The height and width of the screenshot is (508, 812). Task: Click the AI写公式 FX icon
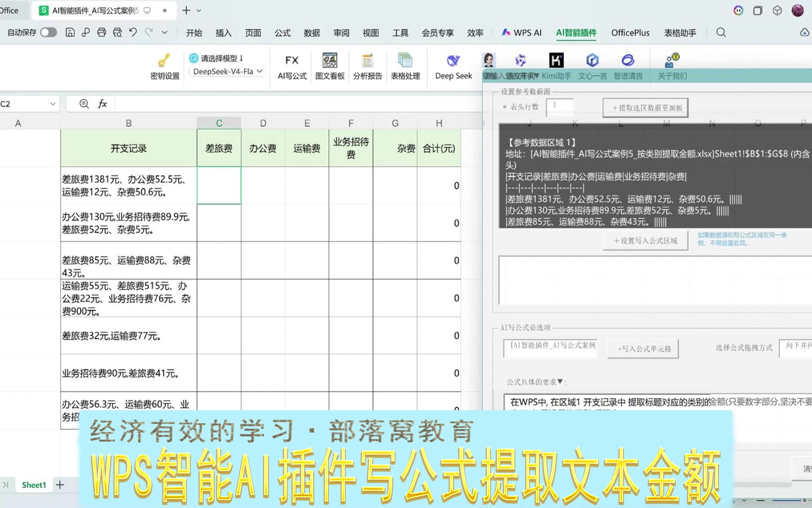[292, 66]
